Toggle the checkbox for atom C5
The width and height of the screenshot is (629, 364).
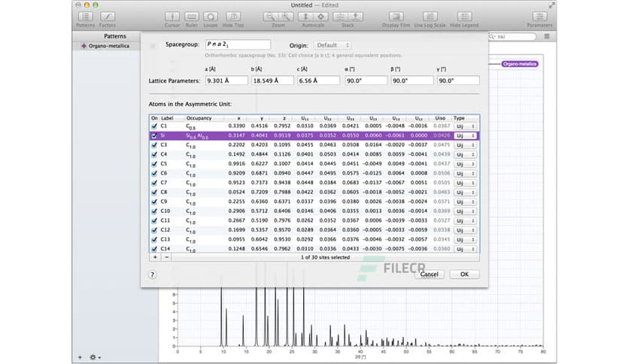(155, 163)
